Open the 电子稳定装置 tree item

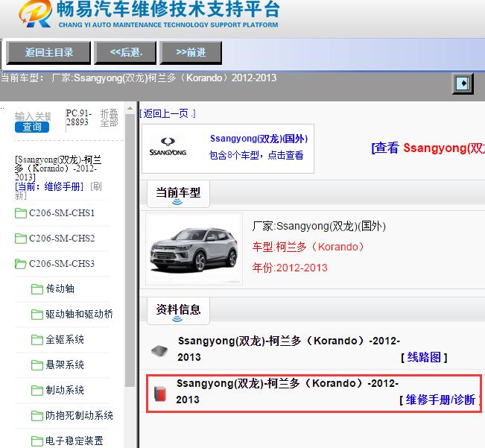coord(75,441)
